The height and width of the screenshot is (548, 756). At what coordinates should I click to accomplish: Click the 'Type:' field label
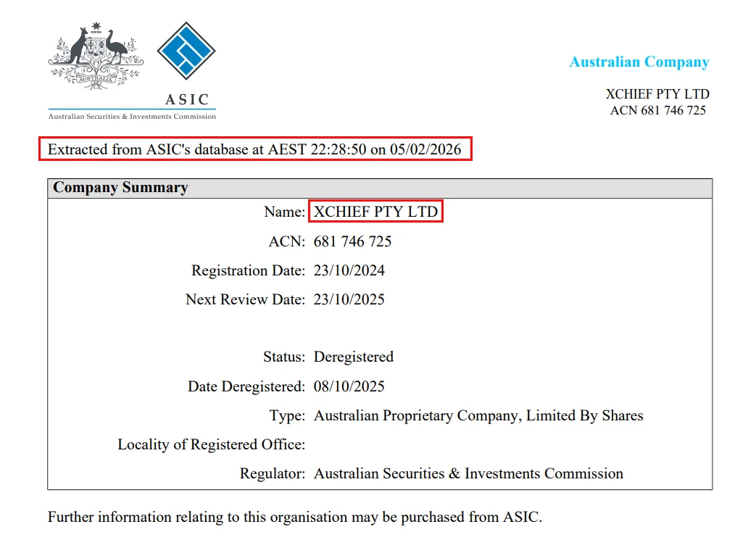(x=287, y=415)
